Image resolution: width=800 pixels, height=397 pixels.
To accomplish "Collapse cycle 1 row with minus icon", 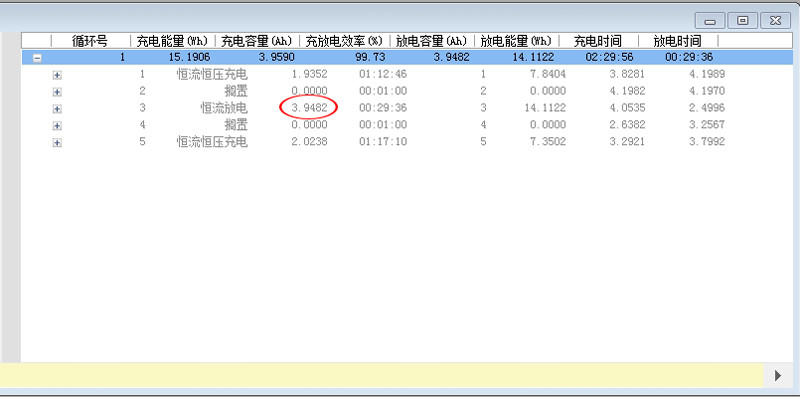I will (37, 58).
